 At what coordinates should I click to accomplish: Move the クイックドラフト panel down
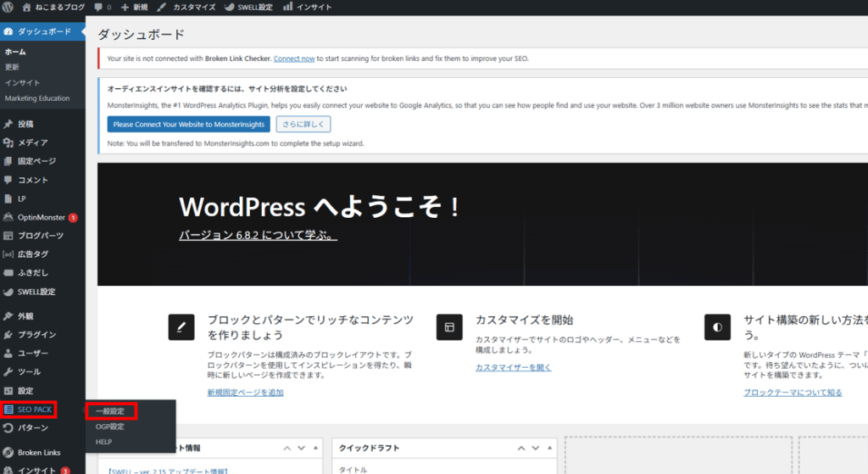coord(536,448)
